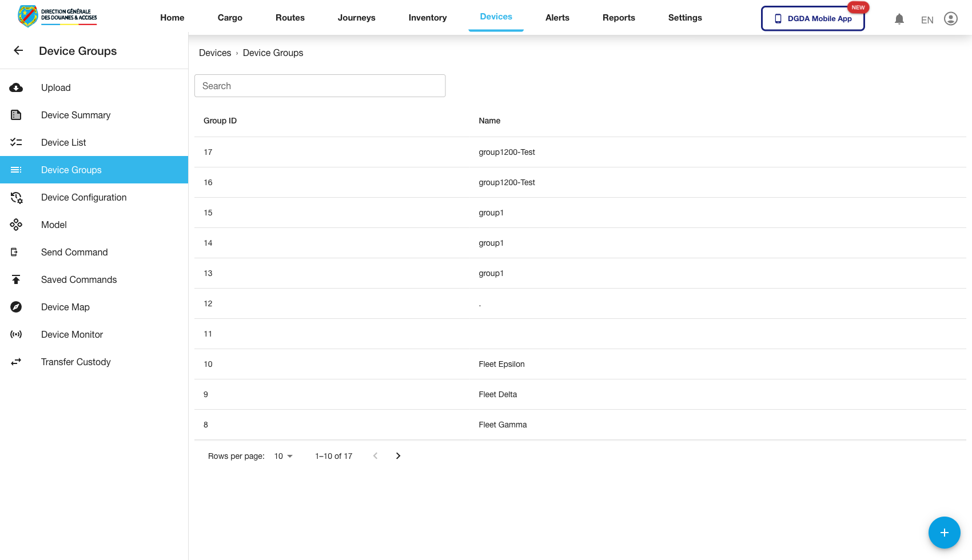
Task: Sort by Group ID column header
Action: [x=220, y=121]
